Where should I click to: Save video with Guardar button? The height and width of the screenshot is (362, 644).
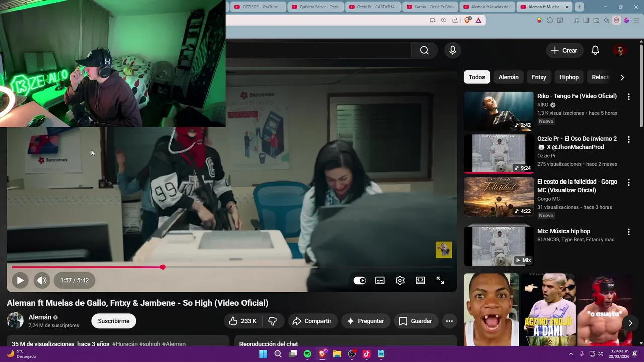tap(416, 321)
